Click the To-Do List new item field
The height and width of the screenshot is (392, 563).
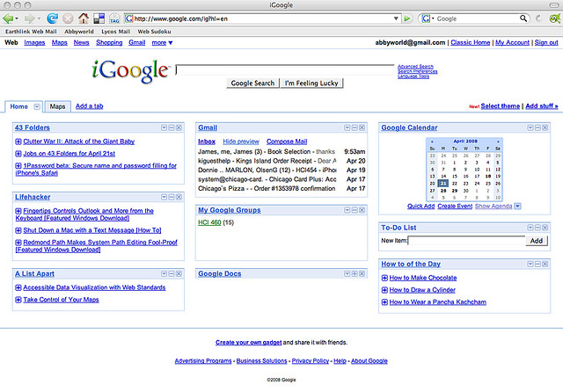pyautogui.click(x=466, y=240)
